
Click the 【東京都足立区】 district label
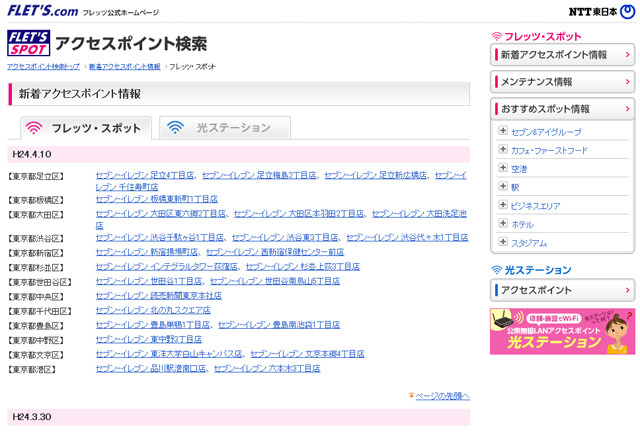point(36,176)
